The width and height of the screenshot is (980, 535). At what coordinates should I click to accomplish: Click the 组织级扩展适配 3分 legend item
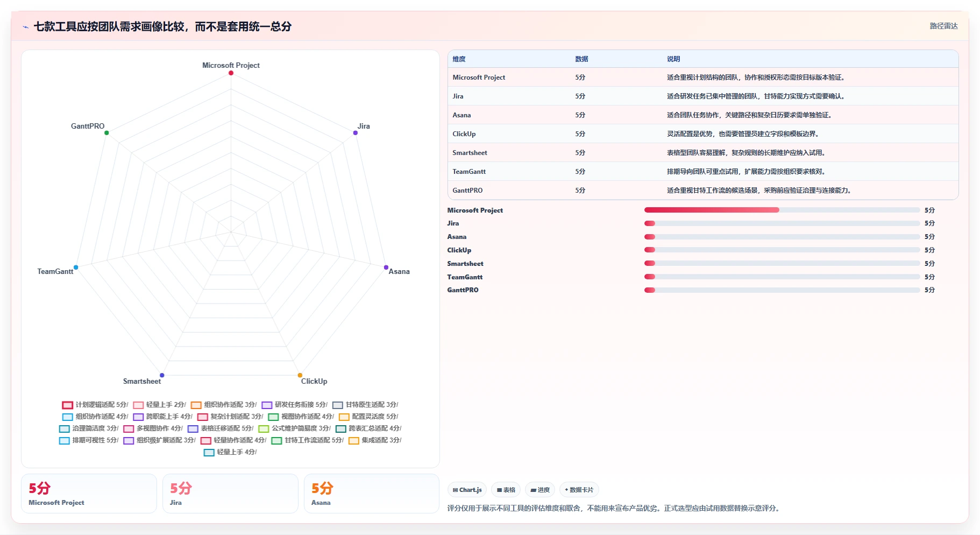click(x=159, y=440)
